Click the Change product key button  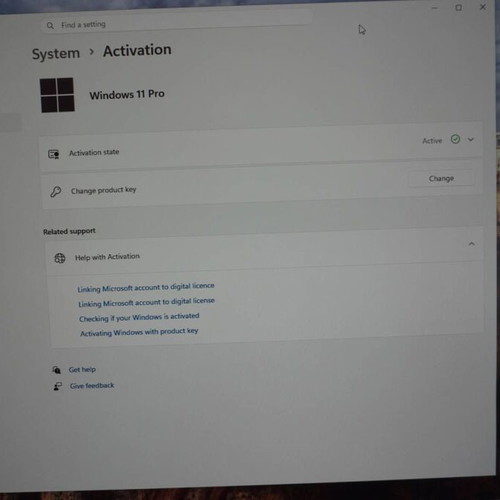[441, 178]
